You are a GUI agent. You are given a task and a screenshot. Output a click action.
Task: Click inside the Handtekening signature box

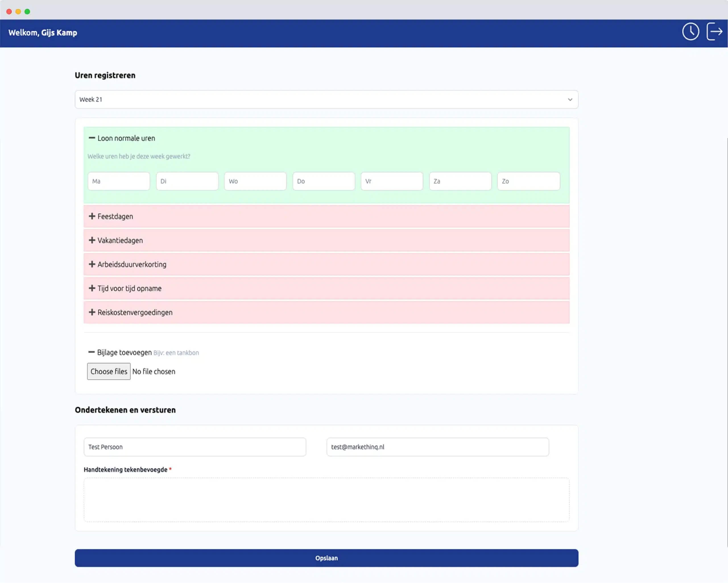point(326,500)
